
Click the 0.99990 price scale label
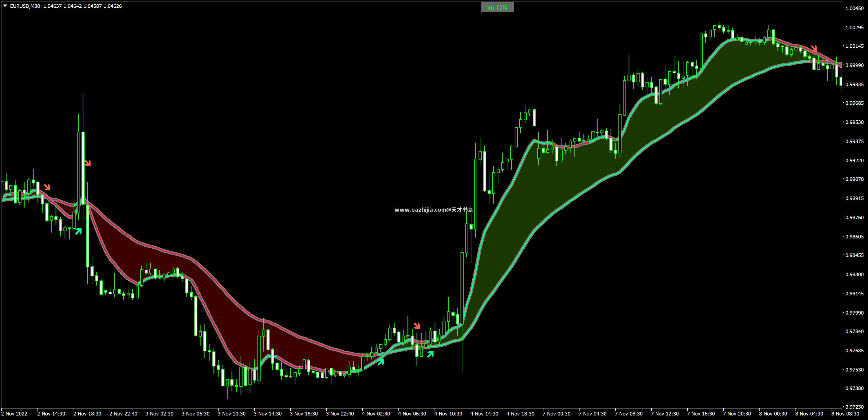tap(854, 65)
